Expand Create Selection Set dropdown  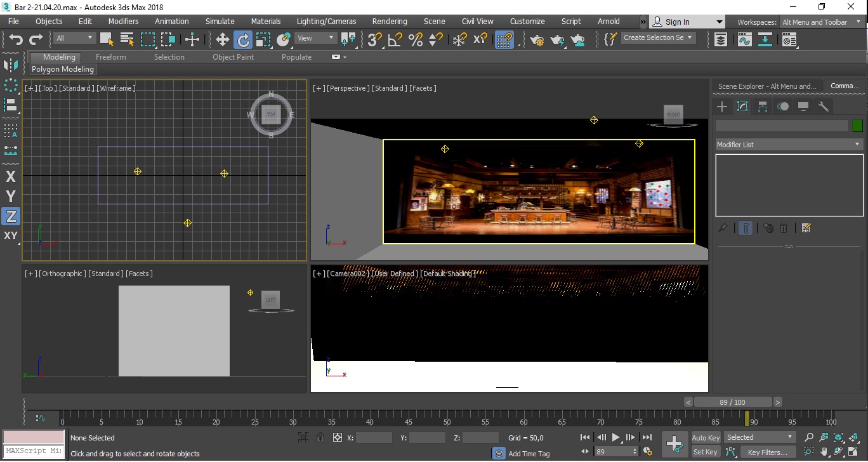click(658, 37)
